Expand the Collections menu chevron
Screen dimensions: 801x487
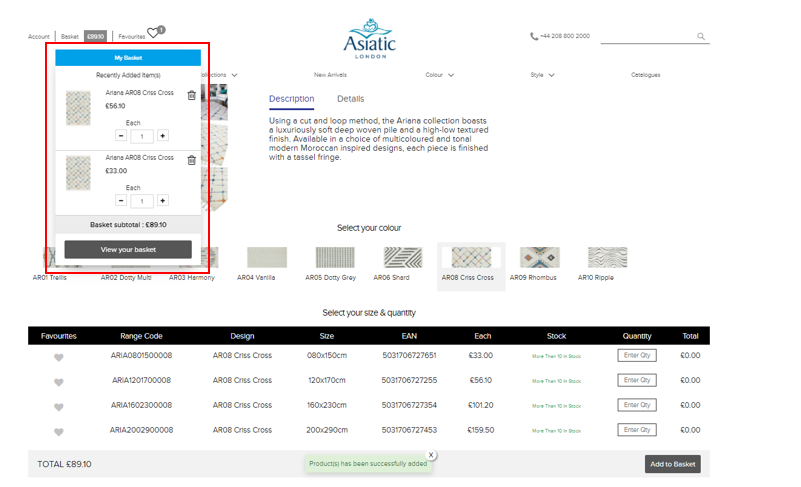pos(234,75)
